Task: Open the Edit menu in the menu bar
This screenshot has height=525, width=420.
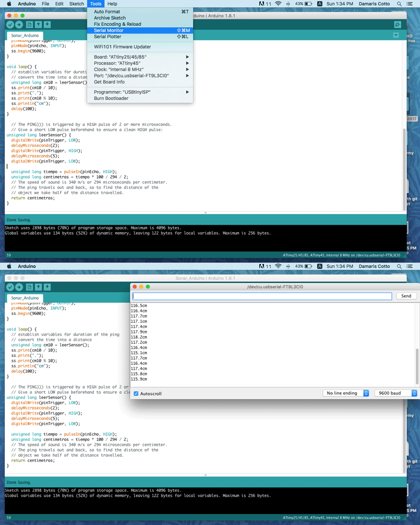Action: pos(59,4)
